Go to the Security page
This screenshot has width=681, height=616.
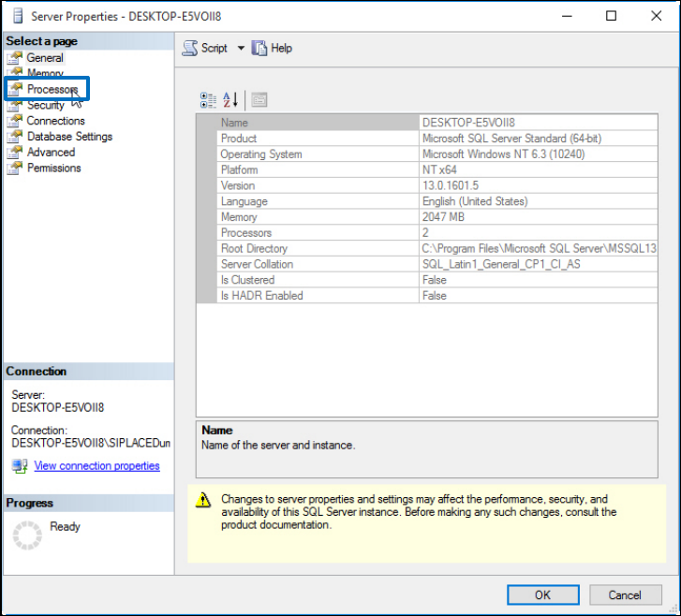[46, 105]
